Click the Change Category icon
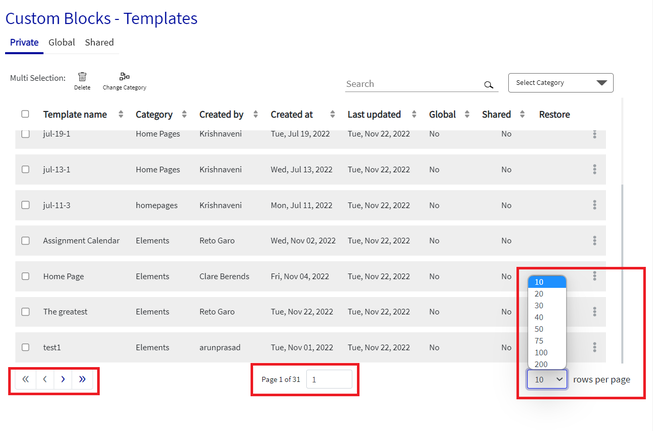The width and height of the screenshot is (653, 431). tap(124, 76)
